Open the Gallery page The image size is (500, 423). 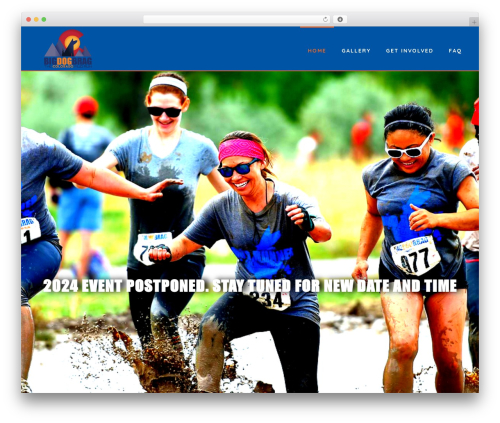coord(356,51)
